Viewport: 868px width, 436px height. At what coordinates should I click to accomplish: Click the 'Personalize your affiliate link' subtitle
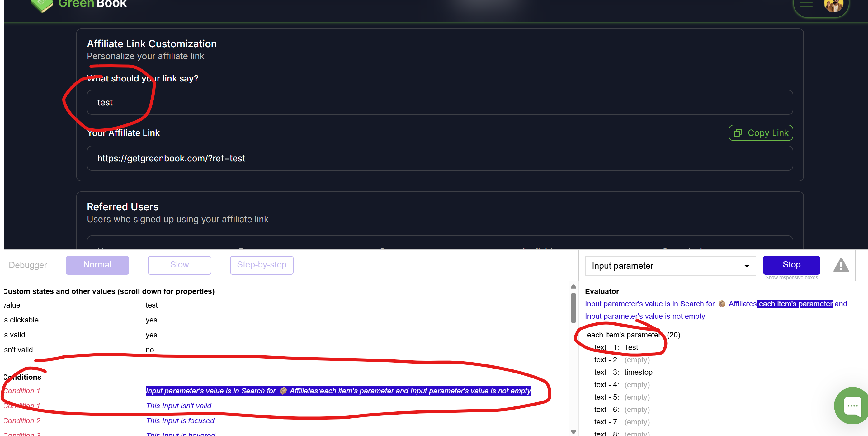(x=146, y=56)
